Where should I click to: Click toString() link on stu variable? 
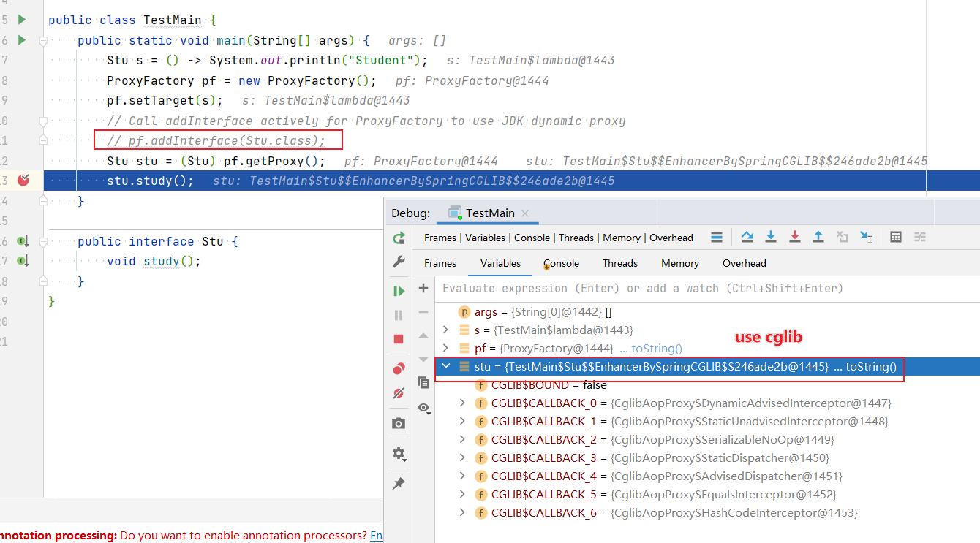[x=871, y=367]
